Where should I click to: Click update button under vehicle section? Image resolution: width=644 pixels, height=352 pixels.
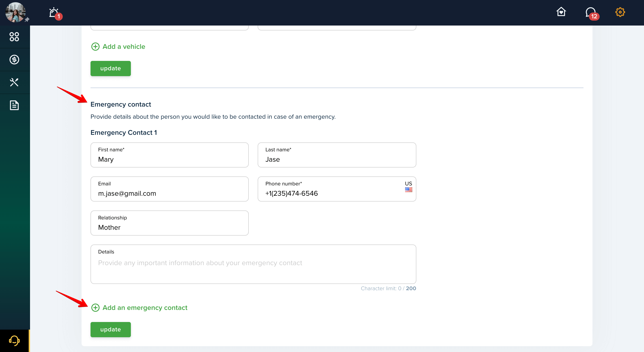click(x=110, y=69)
